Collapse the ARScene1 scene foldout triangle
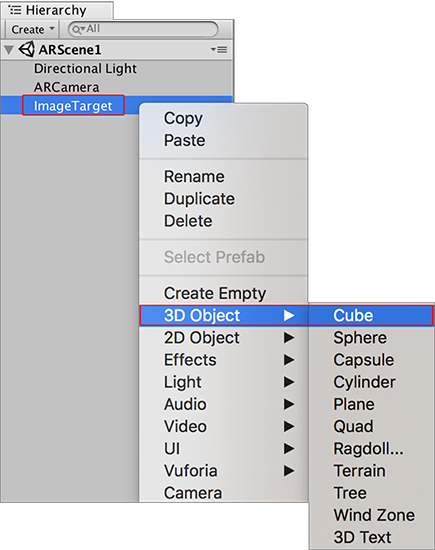The width and height of the screenshot is (435, 550). pyautogui.click(x=9, y=50)
